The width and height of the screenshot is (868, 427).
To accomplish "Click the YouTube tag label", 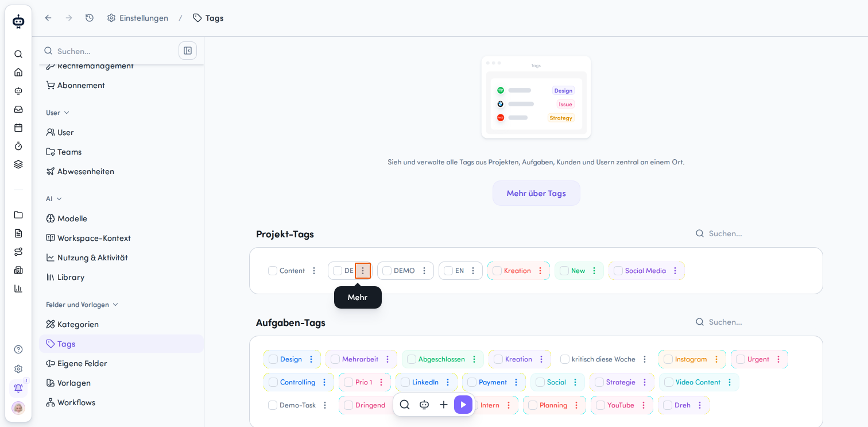I will pyautogui.click(x=621, y=405).
